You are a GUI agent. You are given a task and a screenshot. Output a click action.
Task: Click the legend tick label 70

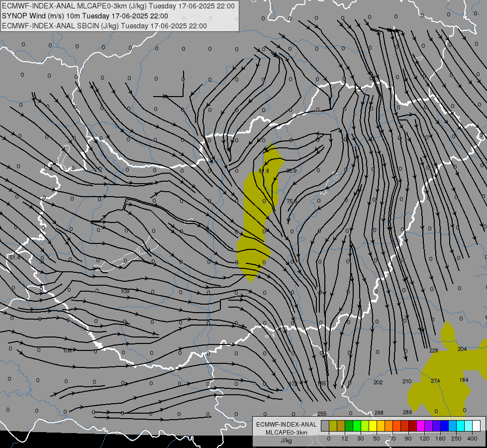click(x=392, y=439)
